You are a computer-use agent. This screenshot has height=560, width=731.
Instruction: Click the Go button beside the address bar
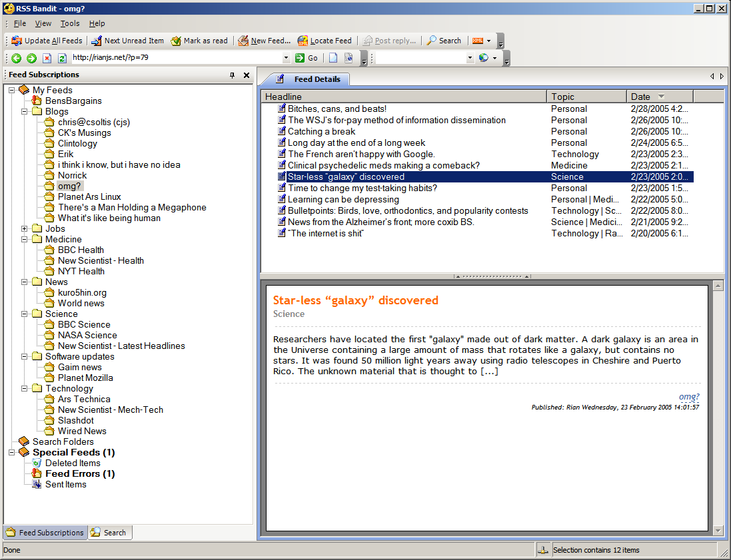coord(307,58)
